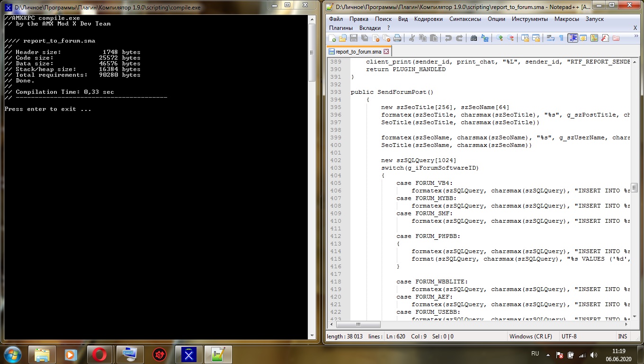Open Document Map from the toolbar
The height and width of the screenshot is (364, 644).
pos(594,38)
